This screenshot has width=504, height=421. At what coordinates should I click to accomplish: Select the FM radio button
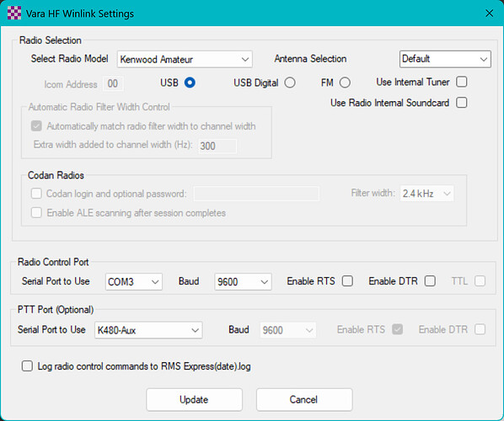click(x=345, y=83)
